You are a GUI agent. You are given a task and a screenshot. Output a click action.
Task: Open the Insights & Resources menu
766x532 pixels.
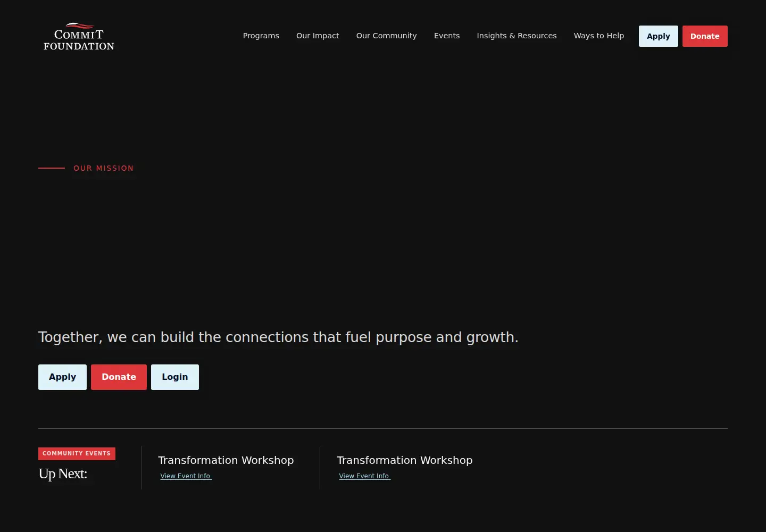tap(517, 36)
